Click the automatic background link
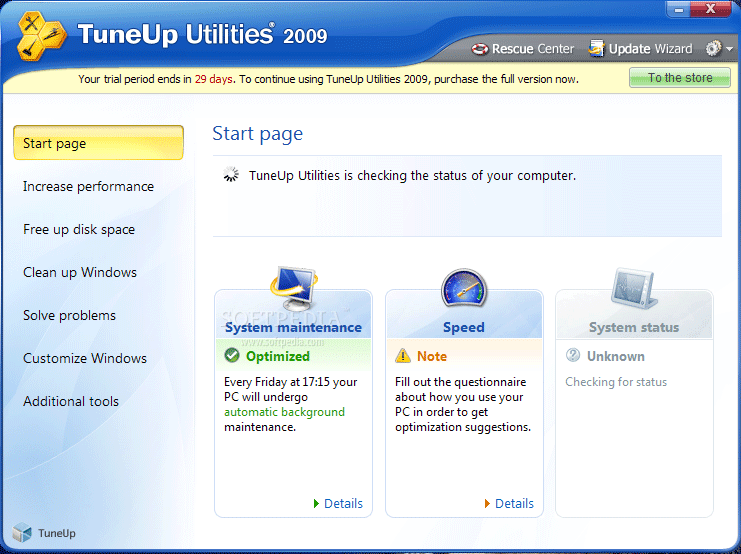The image size is (741, 554). pyautogui.click(x=284, y=412)
